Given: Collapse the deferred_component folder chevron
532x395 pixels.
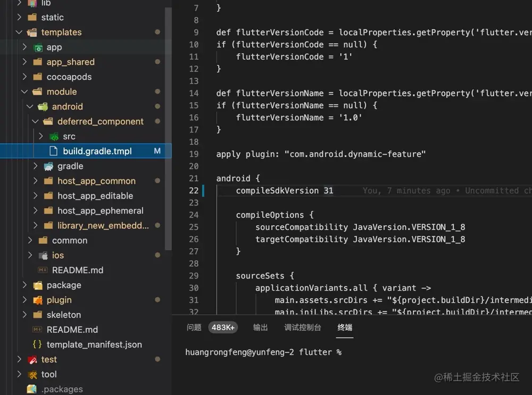Looking at the screenshot, I should pos(35,121).
